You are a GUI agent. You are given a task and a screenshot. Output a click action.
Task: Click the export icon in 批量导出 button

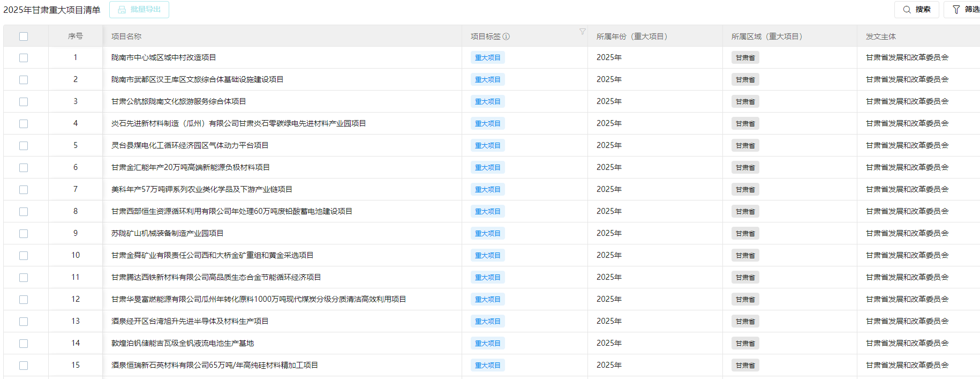[122, 10]
